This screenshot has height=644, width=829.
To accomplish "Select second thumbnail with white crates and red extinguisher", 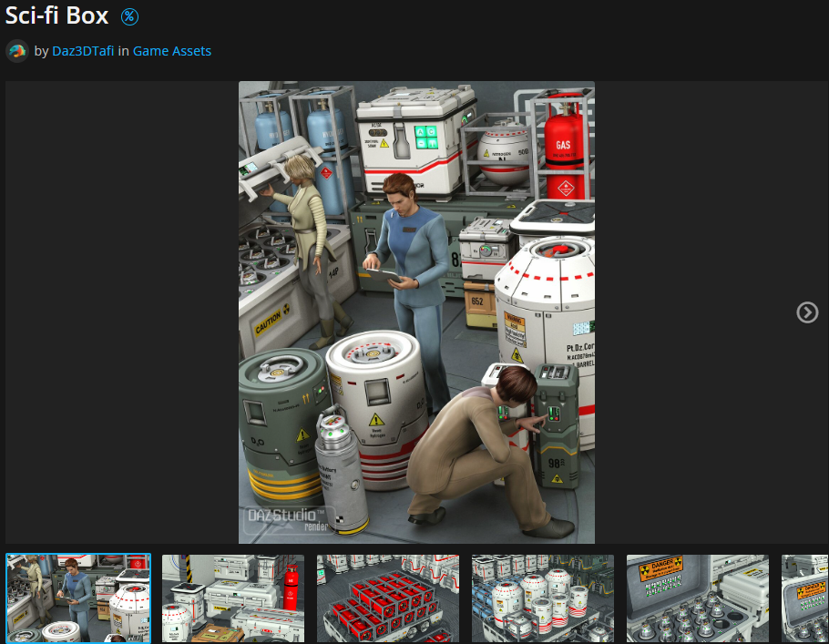I will click(233, 598).
